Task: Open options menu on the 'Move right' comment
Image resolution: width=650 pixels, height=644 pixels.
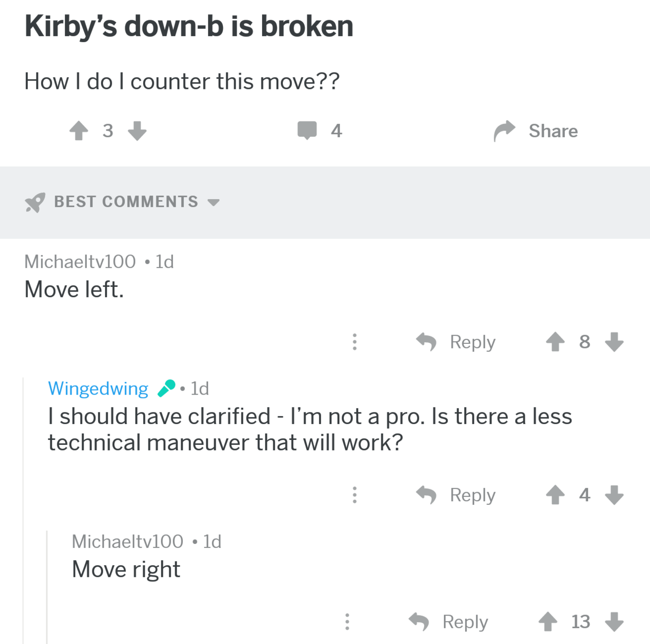Action: tap(347, 622)
